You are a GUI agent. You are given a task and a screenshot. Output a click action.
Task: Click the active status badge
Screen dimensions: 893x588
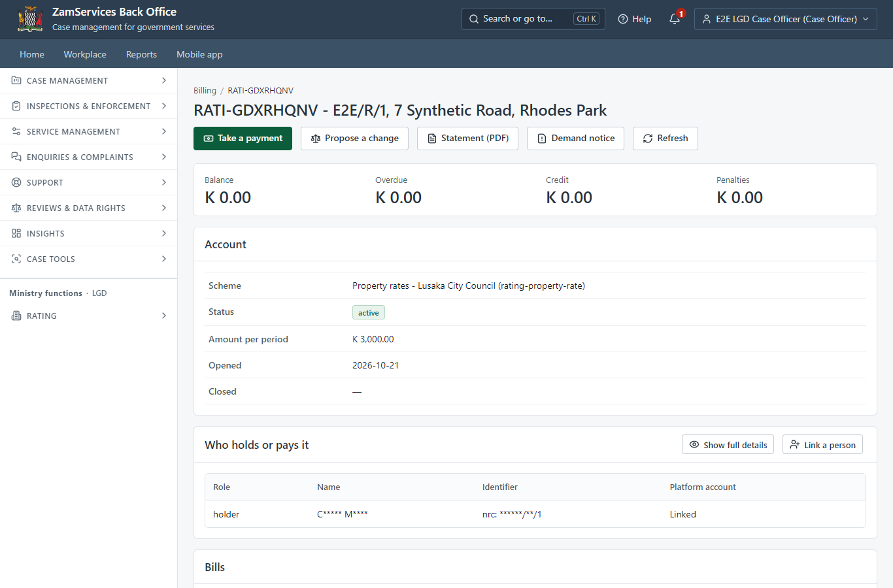[369, 312]
